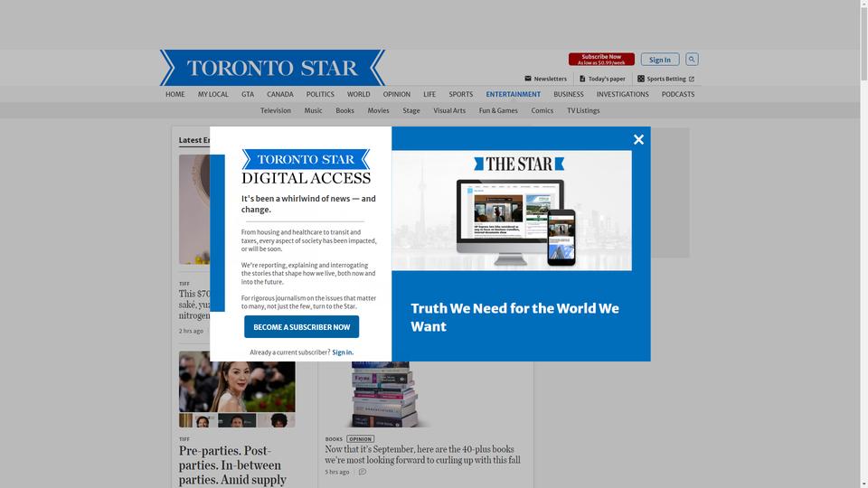The image size is (868, 488).
Task: Open WORLD section
Action: 359,94
